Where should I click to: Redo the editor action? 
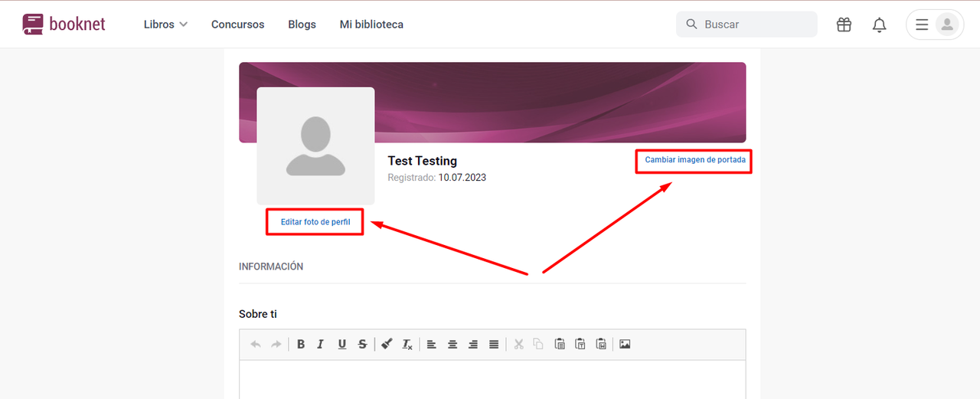276,345
